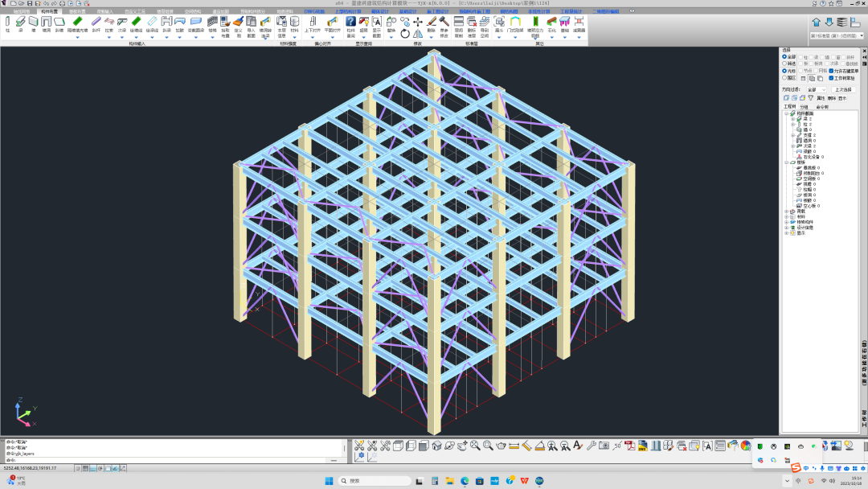This screenshot has width=868, height=489.
Task: Open Microsoft Edge from the taskbar
Action: point(465,481)
